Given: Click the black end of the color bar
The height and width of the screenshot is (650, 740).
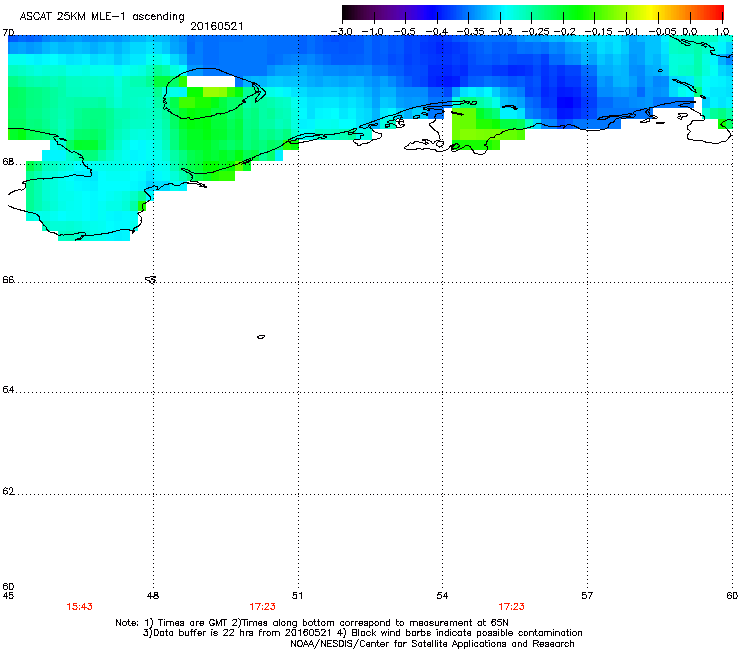Looking at the screenshot, I should (348, 12).
